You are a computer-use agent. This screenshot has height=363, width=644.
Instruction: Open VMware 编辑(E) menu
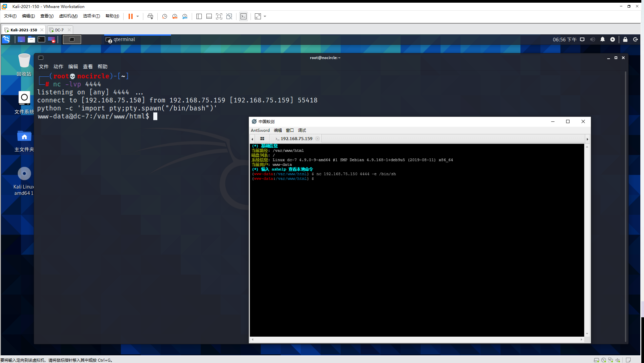coord(28,16)
